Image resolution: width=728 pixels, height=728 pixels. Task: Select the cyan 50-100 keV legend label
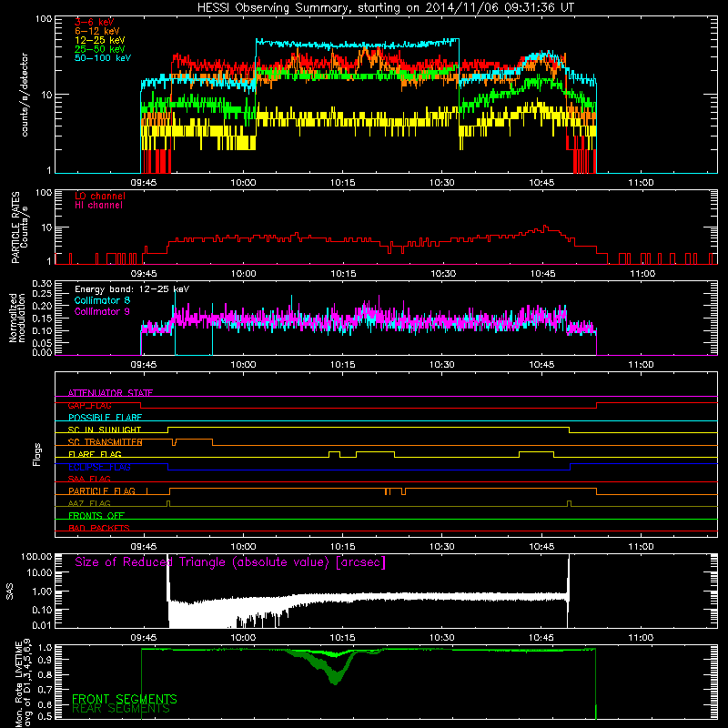coord(103,58)
